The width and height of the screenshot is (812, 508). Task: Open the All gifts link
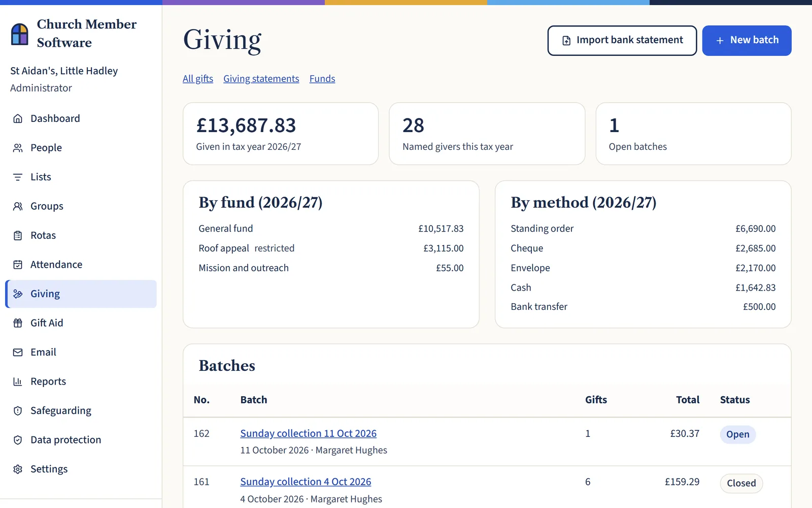click(x=198, y=79)
